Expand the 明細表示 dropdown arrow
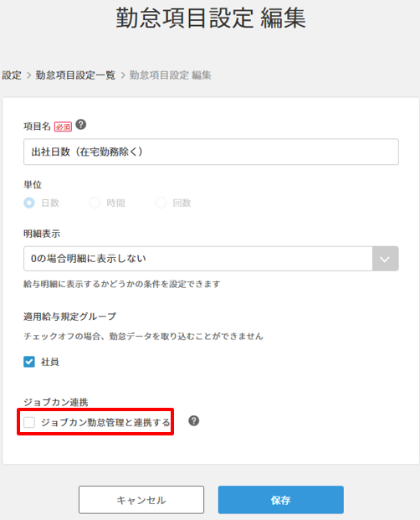 click(x=385, y=259)
